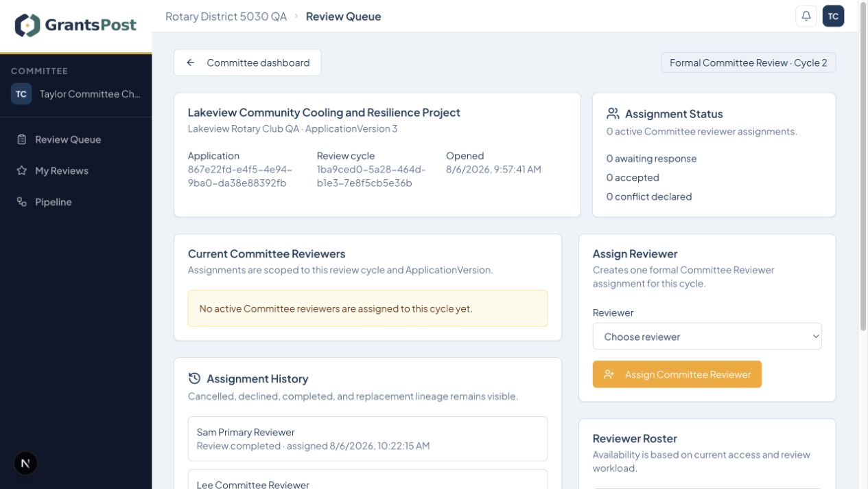Open the TC user avatar menu
The image size is (868, 489).
click(x=833, y=16)
